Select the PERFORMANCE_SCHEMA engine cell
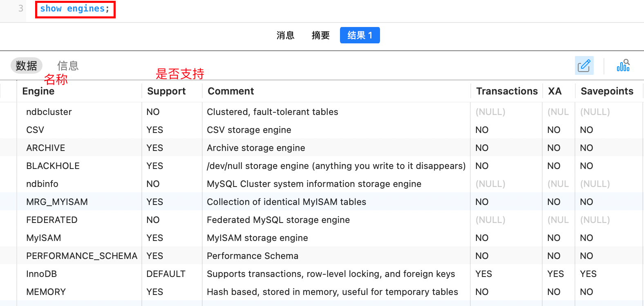Screen dimensions: 644x306 82,256
